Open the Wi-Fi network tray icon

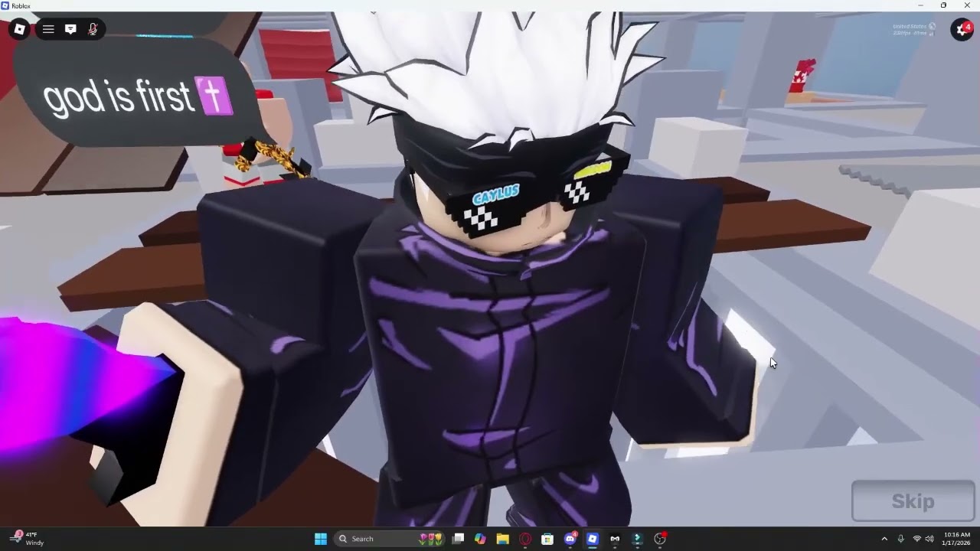pos(917,539)
